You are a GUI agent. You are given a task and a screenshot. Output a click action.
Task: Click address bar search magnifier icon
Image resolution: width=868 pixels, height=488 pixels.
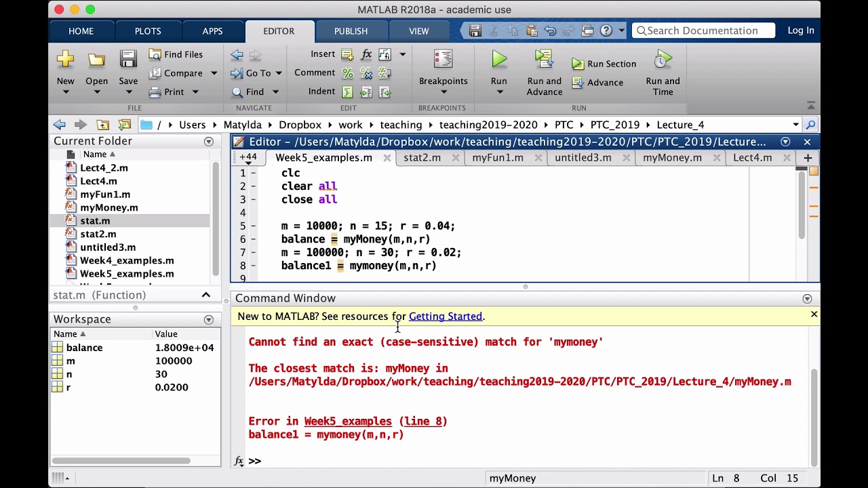click(x=810, y=125)
